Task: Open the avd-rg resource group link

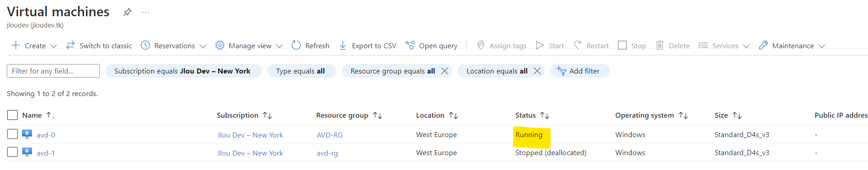Action: [x=327, y=153]
